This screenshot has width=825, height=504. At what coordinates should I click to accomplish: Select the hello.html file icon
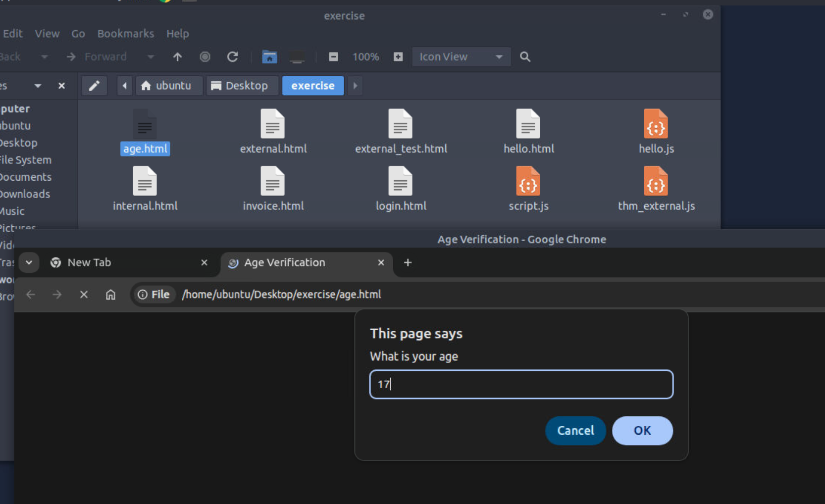(x=528, y=124)
